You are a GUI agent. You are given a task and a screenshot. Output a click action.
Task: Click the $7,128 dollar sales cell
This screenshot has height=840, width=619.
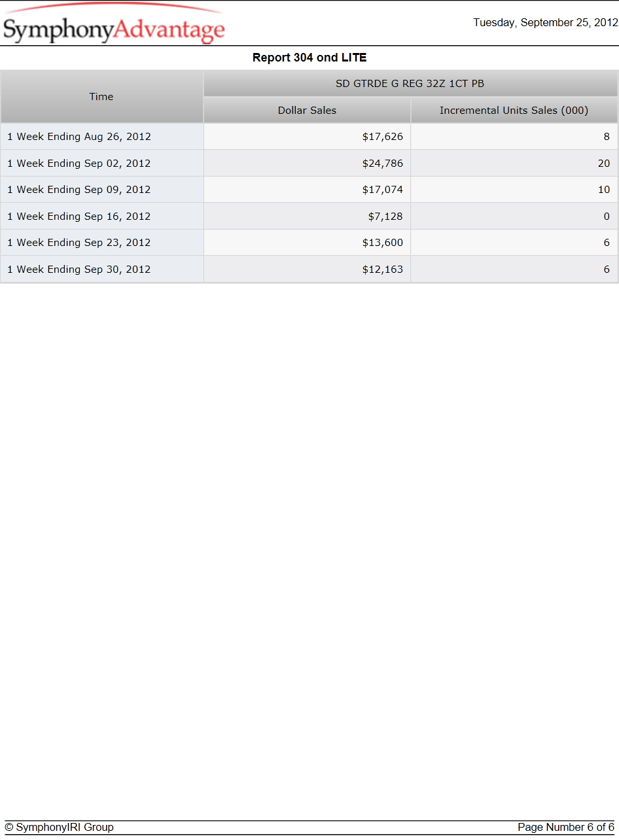click(x=307, y=217)
